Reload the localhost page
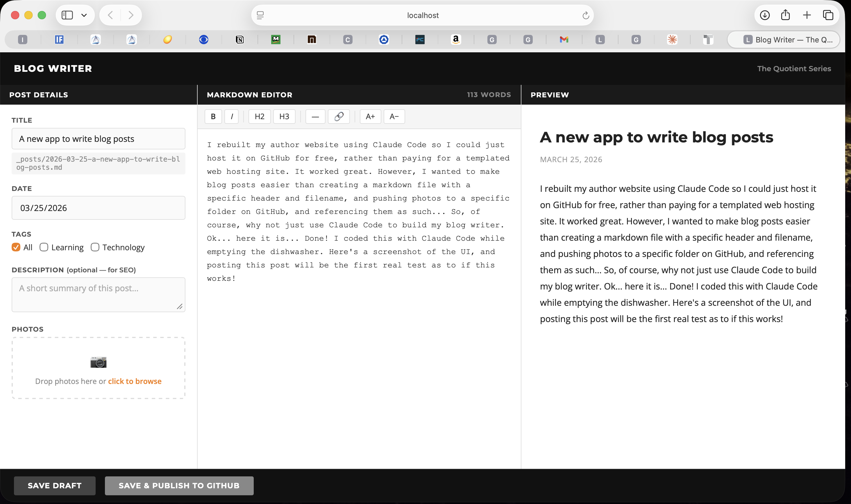Image resolution: width=851 pixels, height=504 pixels. [585, 15]
